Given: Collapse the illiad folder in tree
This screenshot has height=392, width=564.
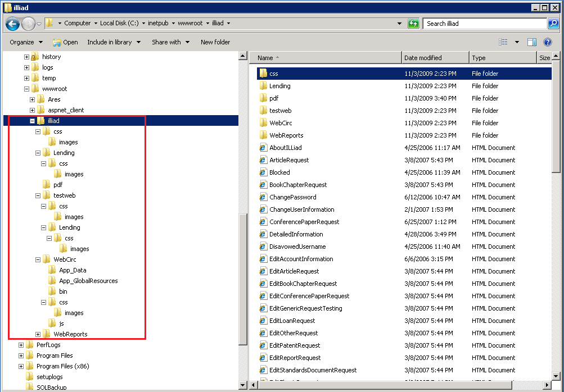Looking at the screenshot, I should (x=33, y=121).
